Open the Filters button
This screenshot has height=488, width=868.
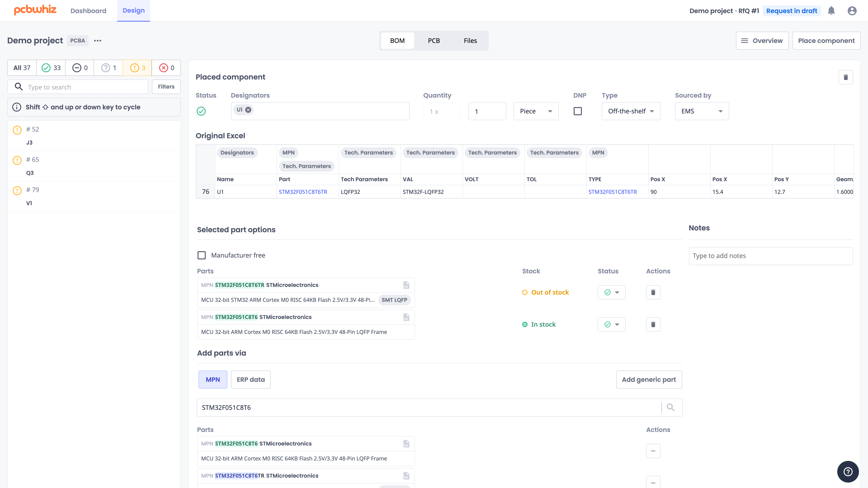[x=166, y=87]
